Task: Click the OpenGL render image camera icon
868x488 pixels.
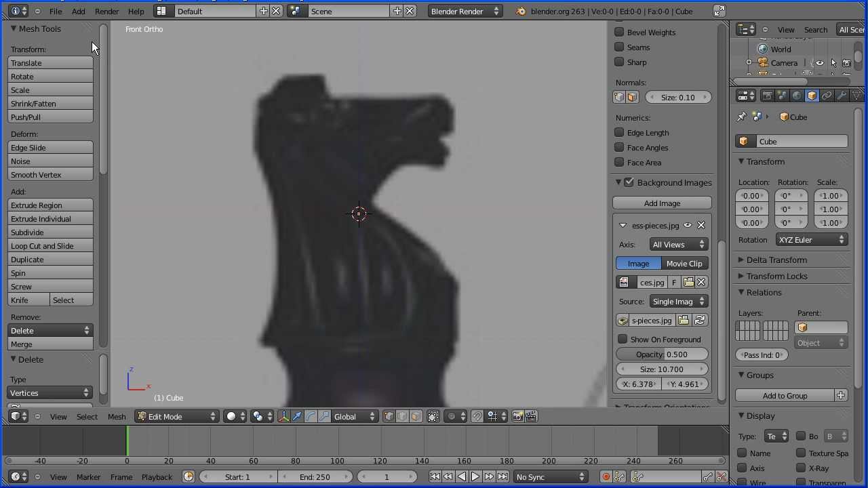Action: coord(518,416)
